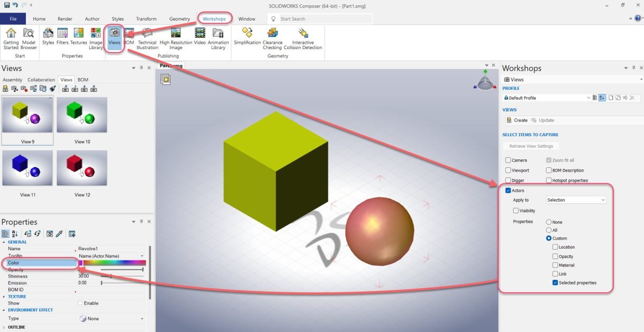
Task: Click the eyedropper icon in Properties toolbar
Action: pos(59,233)
